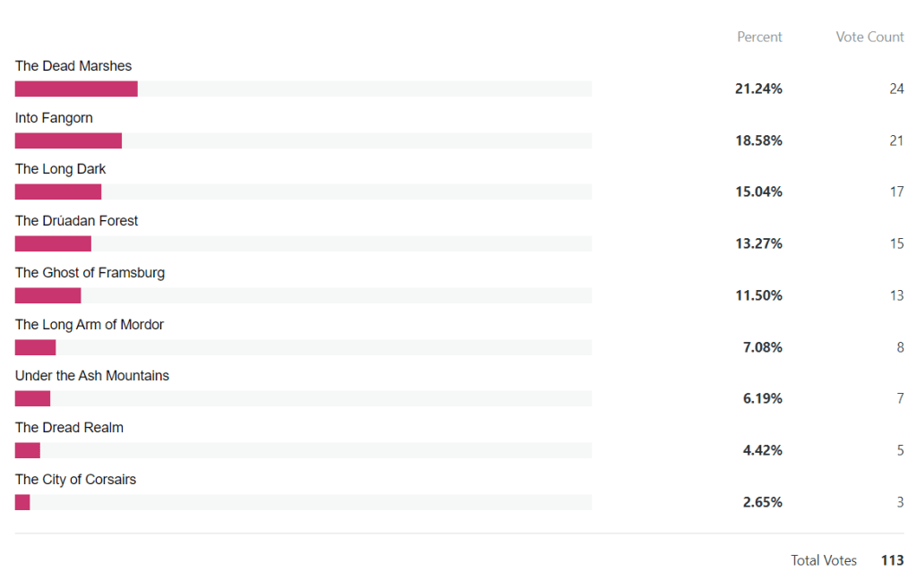Select the Ghost of Framsburg label
Screen dimensions: 916x588
[90, 273]
